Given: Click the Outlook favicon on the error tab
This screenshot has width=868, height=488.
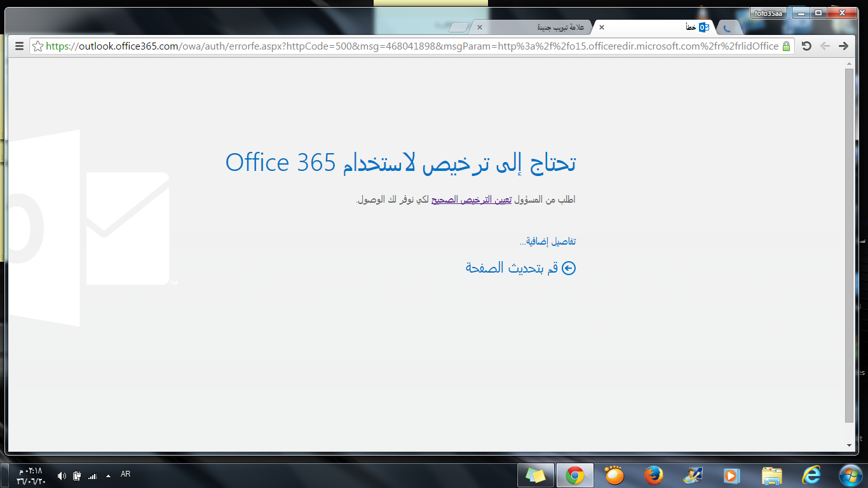Looking at the screenshot, I should coord(704,27).
